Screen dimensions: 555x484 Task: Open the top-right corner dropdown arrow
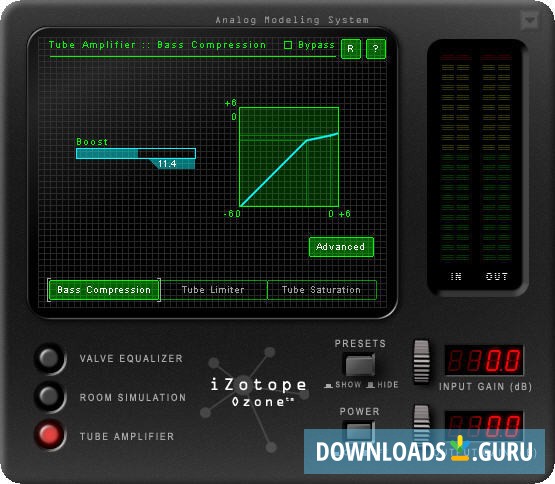(x=530, y=21)
